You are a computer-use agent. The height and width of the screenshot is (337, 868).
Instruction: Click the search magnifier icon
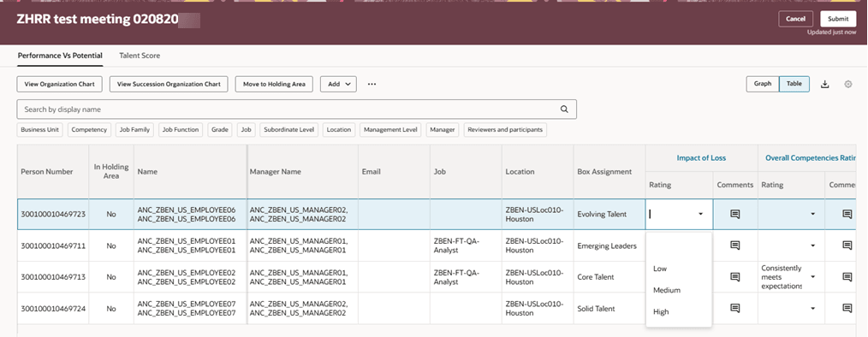(x=564, y=109)
